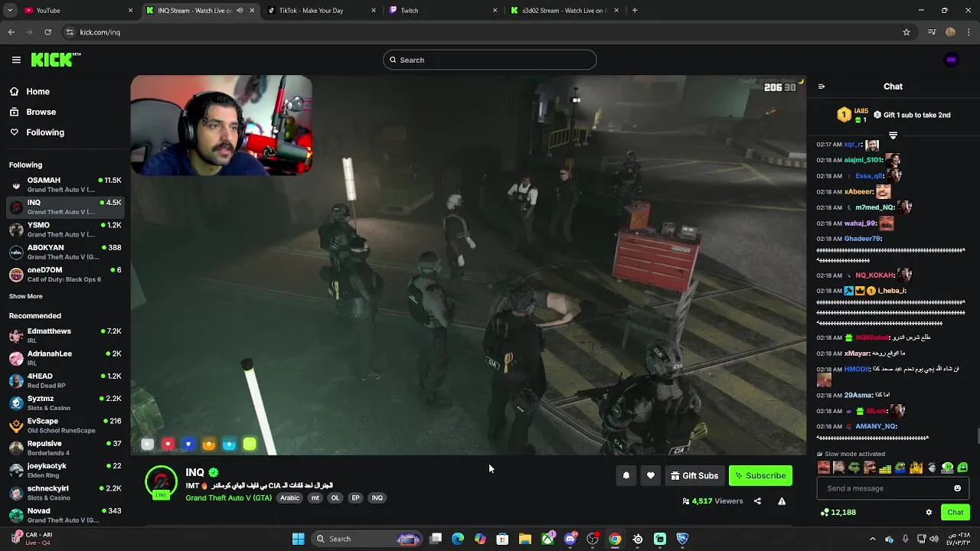This screenshot has width=980, height=551.
Task: Click the Gift Subs button
Action: pyautogui.click(x=694, y=475)
